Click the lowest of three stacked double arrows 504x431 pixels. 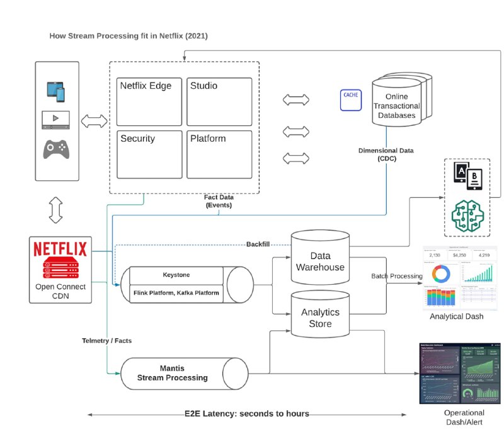coord(296,158)
